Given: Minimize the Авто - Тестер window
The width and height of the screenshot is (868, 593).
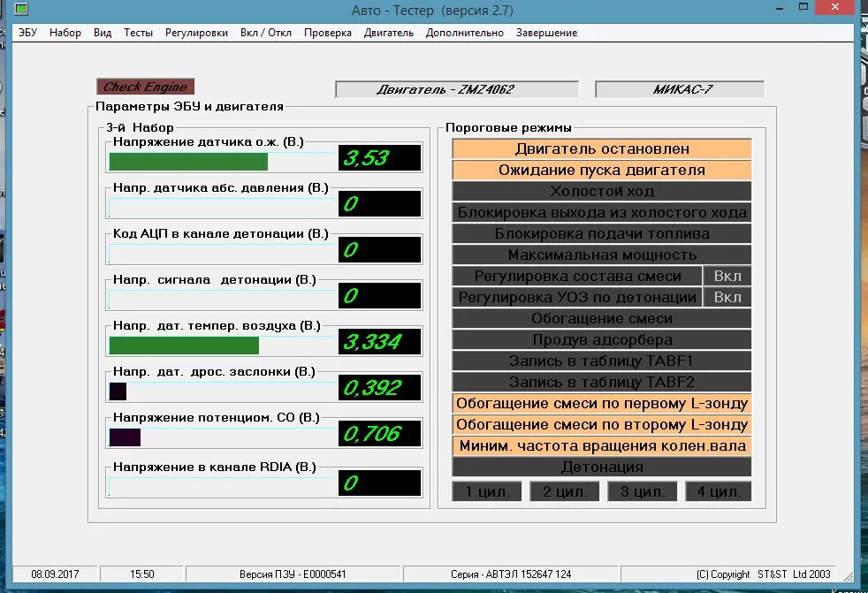Looking at the screenshot, I should pos(780,8).
